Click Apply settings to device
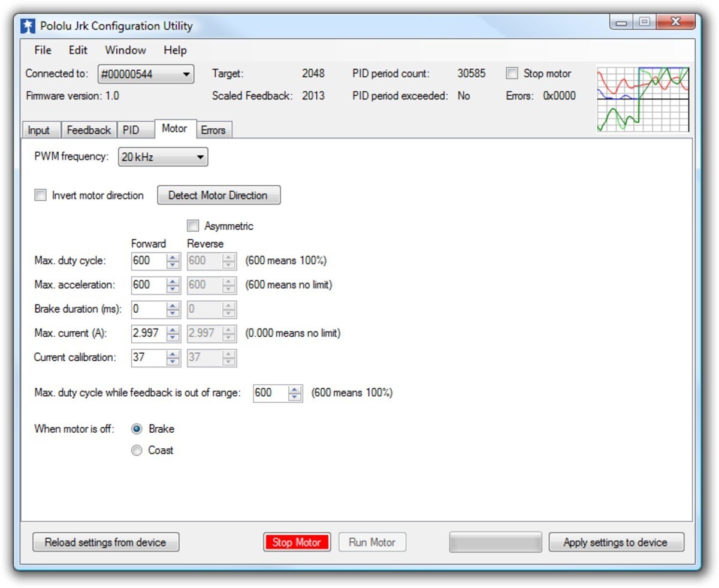Image resolution: width=719 pixels, height=588 pixels. [616, 542]
